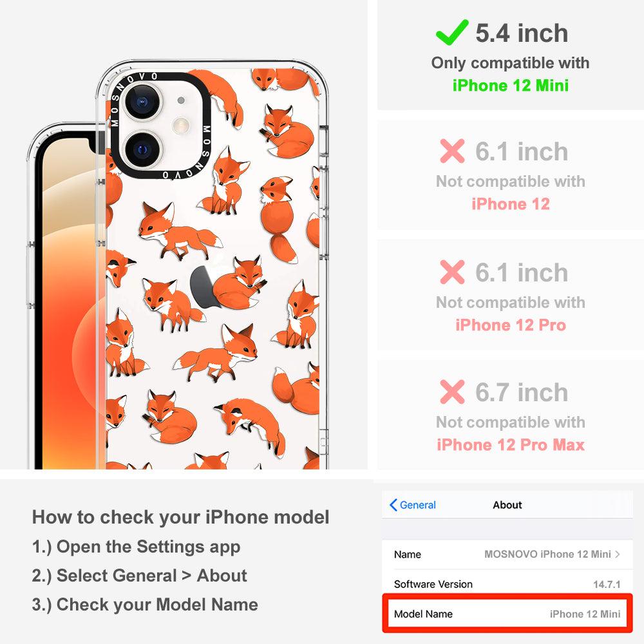Tap the lower camera lens on the case

(x=142, y=149)
